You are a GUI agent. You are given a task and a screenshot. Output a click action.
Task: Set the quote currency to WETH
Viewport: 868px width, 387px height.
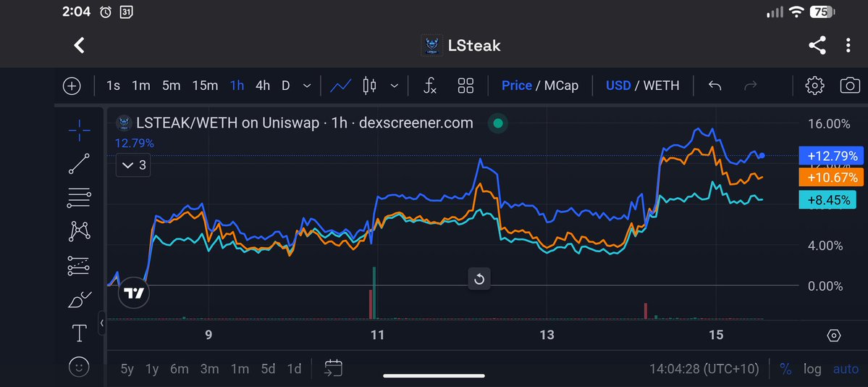pyautogui.click(x=661, y=86)
